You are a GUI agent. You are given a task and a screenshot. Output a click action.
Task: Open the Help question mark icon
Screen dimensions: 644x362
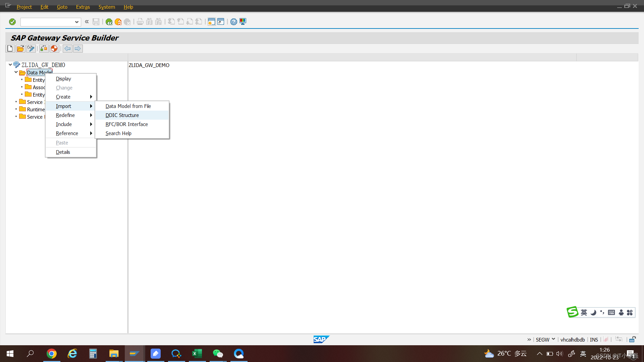pyautogui.click(x=234, y=22)
